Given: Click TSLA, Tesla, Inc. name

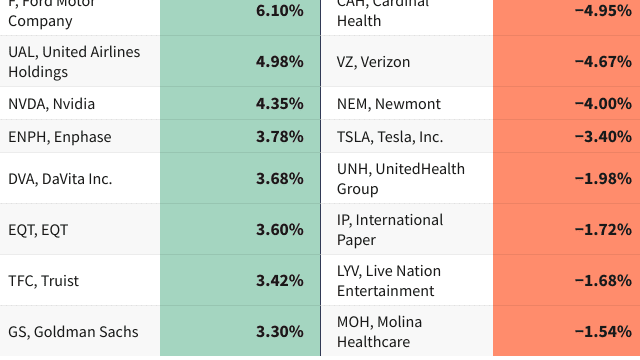Looking at the screenshot, I should (x=390, y=137).
